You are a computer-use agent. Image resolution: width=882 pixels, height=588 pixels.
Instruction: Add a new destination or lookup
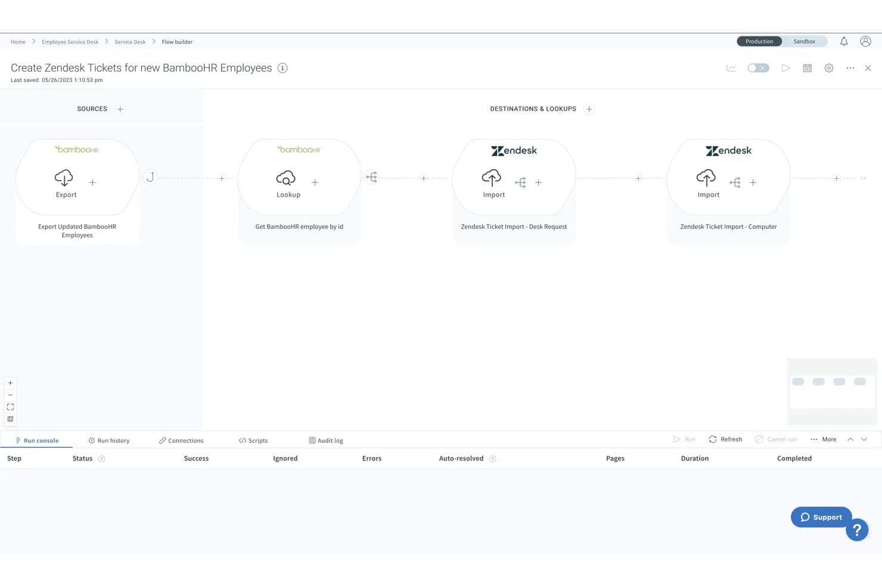(x=589, y=109)
